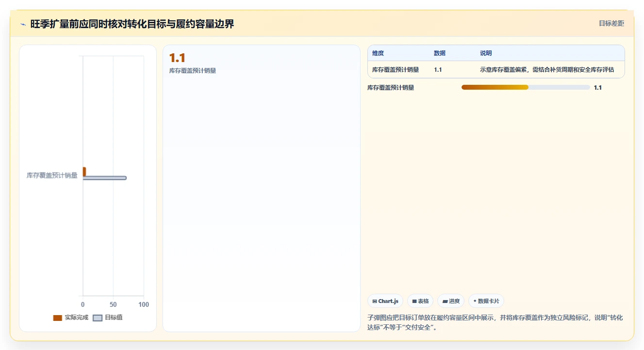The image size is (644, 350).
Task: Click the 进度 tag chip
Action: click(451, 301)
